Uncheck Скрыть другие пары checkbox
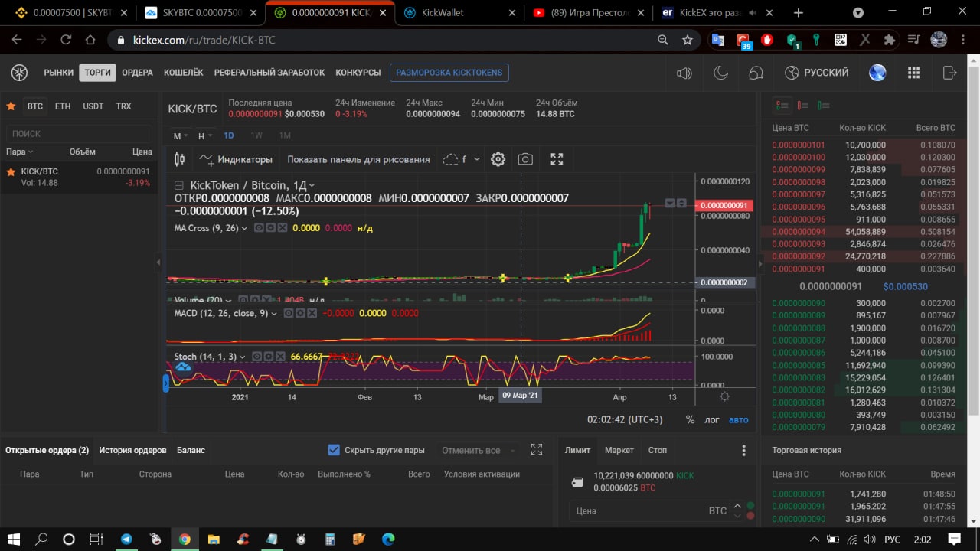The image size is (980, 551). coord(334,450)
